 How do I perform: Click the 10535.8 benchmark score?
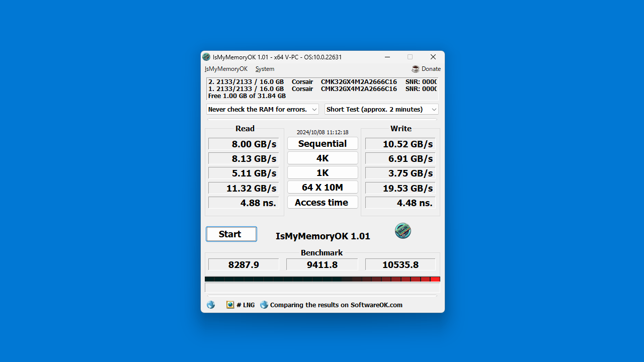pos(400,264)
